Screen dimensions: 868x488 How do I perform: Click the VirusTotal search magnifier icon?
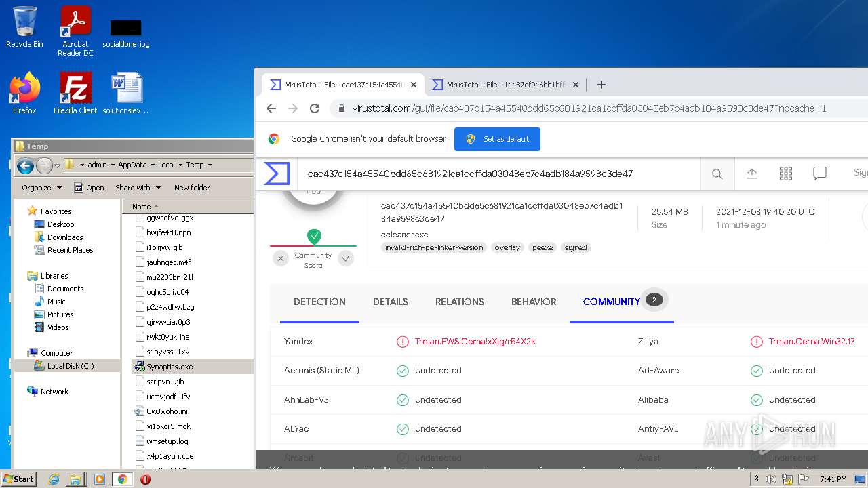coord(717,174)
